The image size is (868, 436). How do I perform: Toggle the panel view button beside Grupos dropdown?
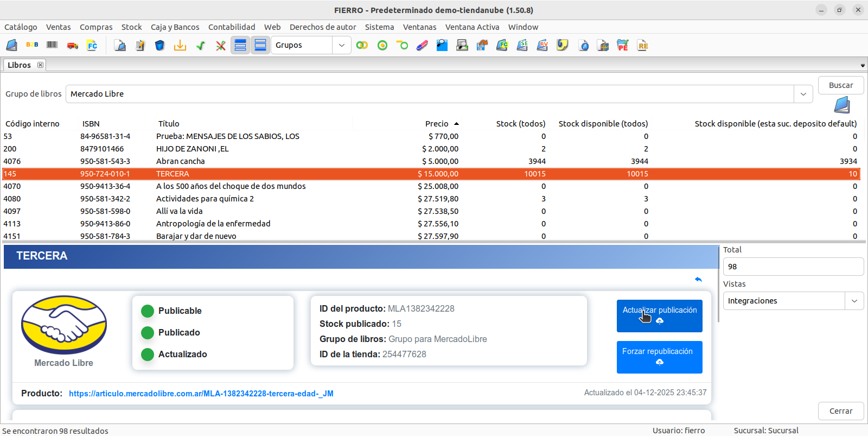coord(260,46)
